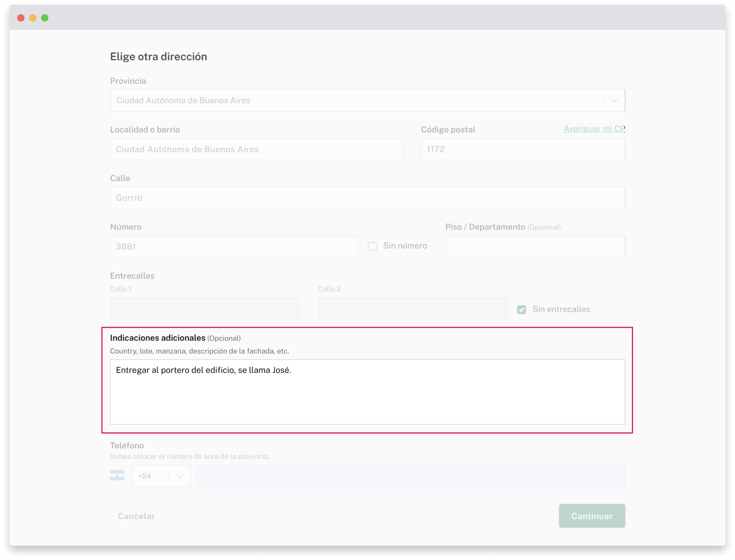Viewport: 735px width, 560px height.
Task: Click the Teléfono number input field
Action: pos(410,476)
